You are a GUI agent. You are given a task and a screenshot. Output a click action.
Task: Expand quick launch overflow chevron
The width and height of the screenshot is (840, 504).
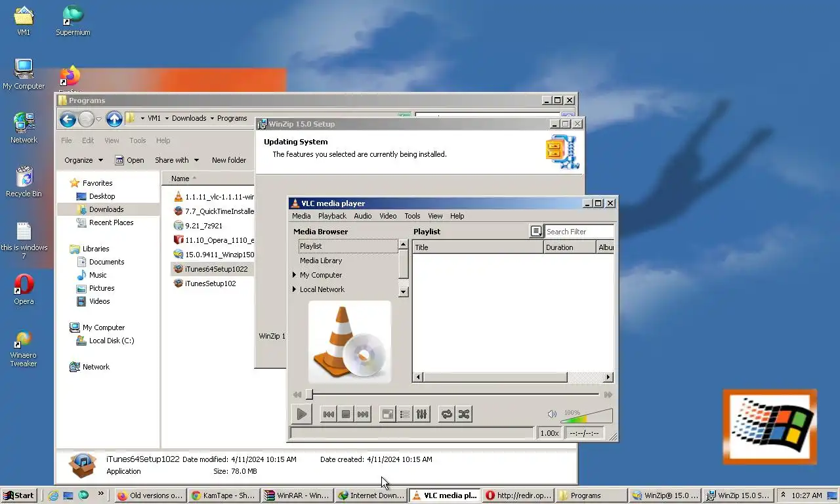(x=100, y=494)
